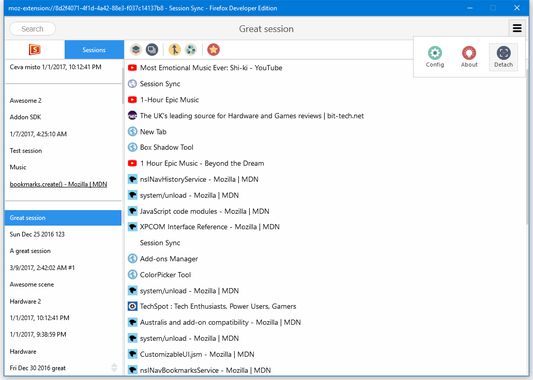Click globe icon beside Box Shadow Tool
Image resolution: width=533 pixels, height=380 pixels.
(132, 148)
